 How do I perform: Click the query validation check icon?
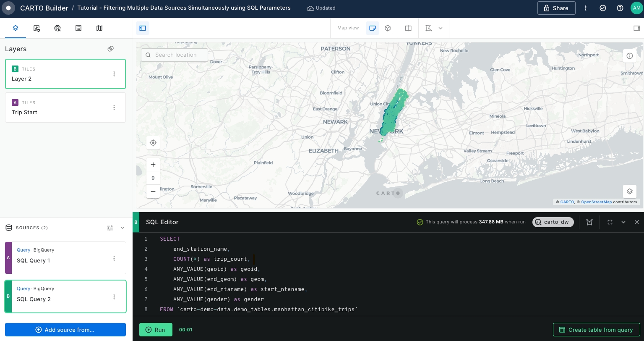click(420, 222)
